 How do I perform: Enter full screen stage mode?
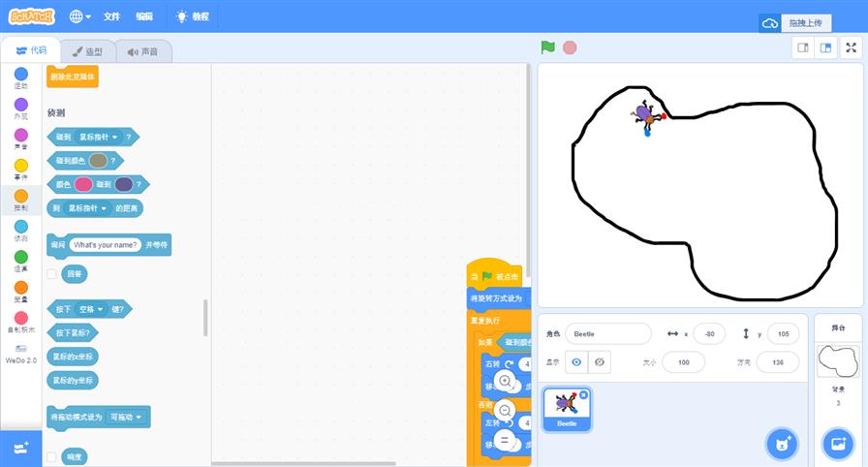pyautogui.click(x=852, y=48)
